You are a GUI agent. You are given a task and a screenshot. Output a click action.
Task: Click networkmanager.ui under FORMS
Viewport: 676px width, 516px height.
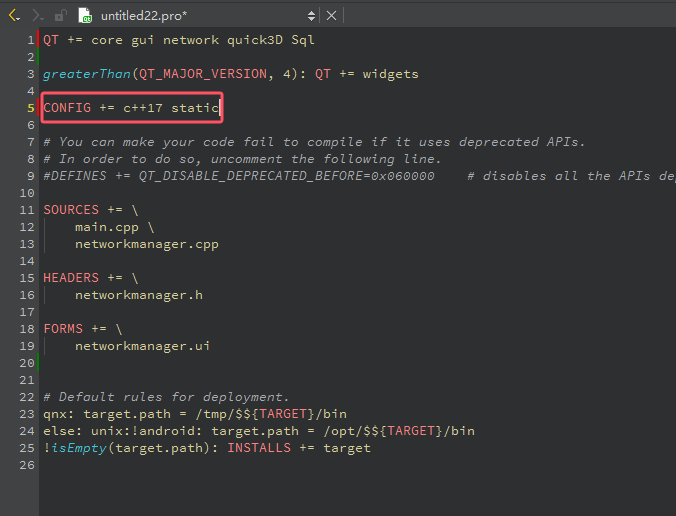[x=142, y=345]
